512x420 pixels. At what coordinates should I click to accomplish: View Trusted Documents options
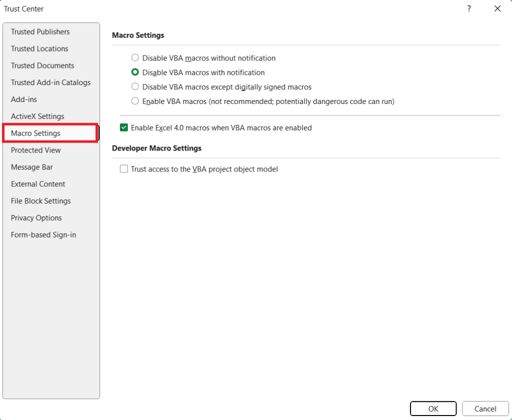tap(42, 65)
